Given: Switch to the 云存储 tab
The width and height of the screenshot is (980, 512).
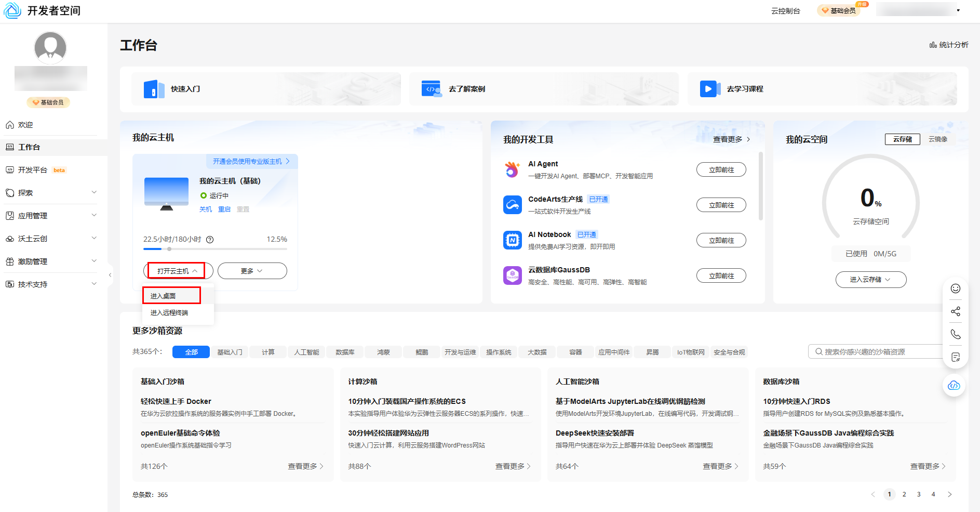Looking at the screenshot, I should click(903, 139).
